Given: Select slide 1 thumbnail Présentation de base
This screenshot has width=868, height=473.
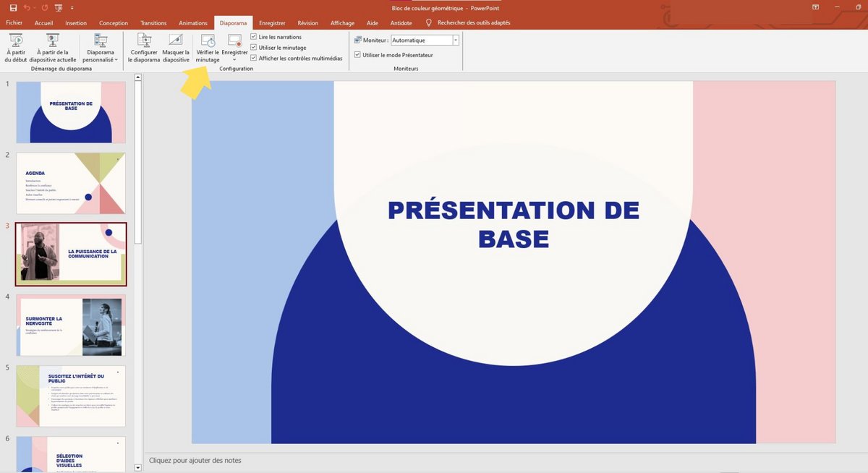Looking at the screenshot, I should pyautogui.click(x=71, y=112).
